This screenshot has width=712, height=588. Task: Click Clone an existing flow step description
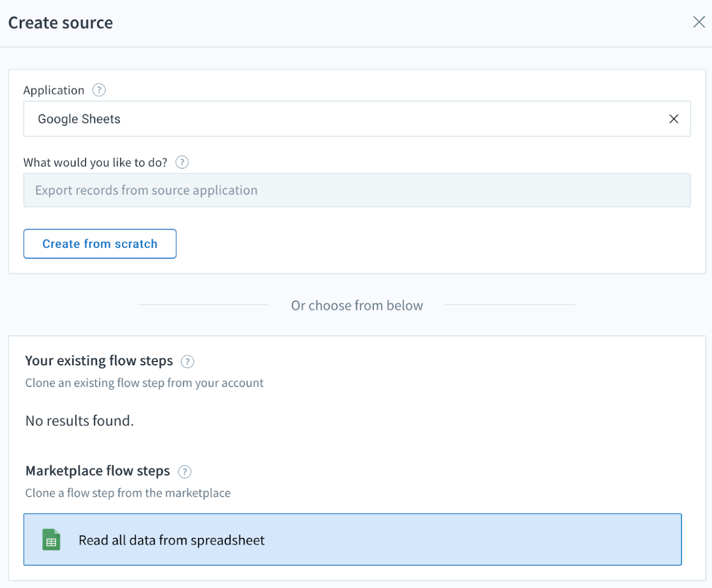point(145,383)
